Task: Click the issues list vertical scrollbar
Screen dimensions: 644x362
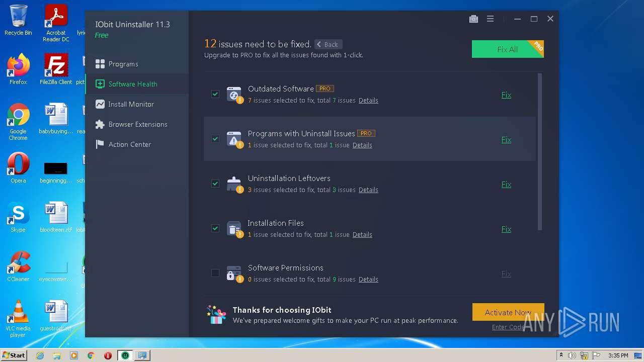Action: click(540, 152)
